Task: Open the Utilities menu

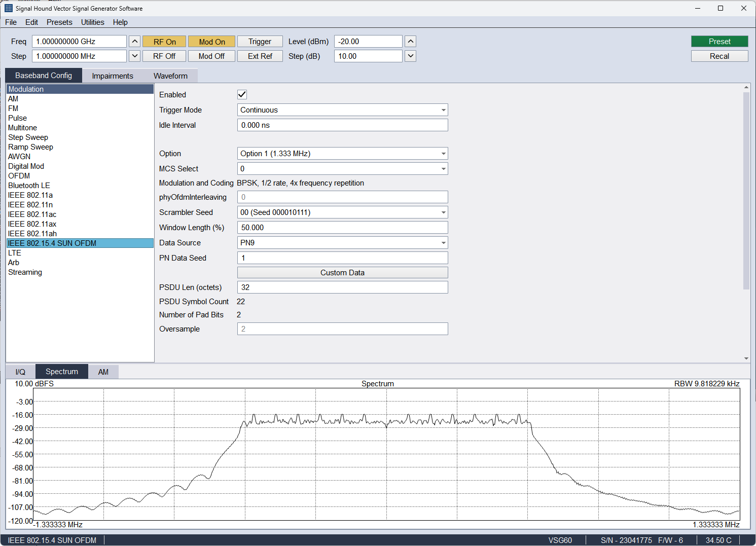Action: tap(92, 22)
